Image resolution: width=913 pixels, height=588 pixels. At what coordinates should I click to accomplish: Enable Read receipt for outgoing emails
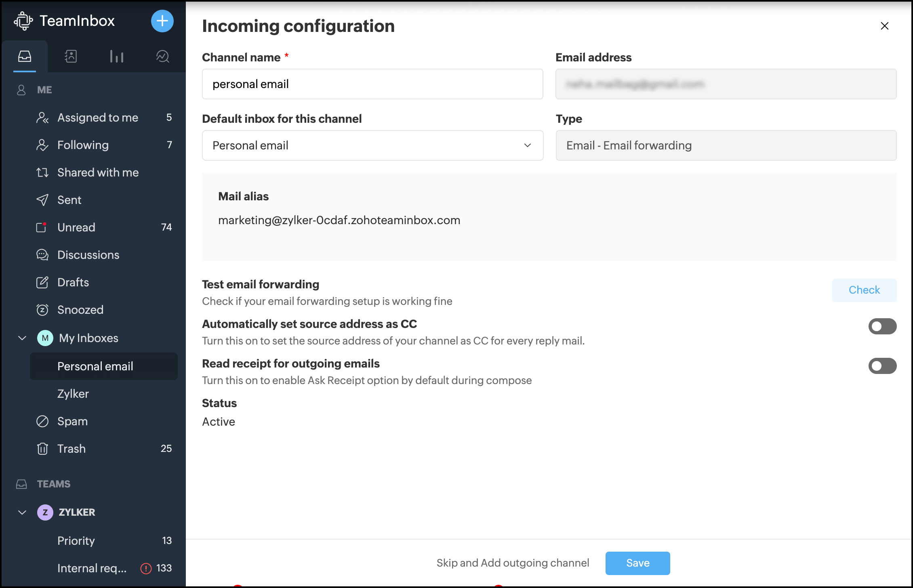[x=882, y=366]
